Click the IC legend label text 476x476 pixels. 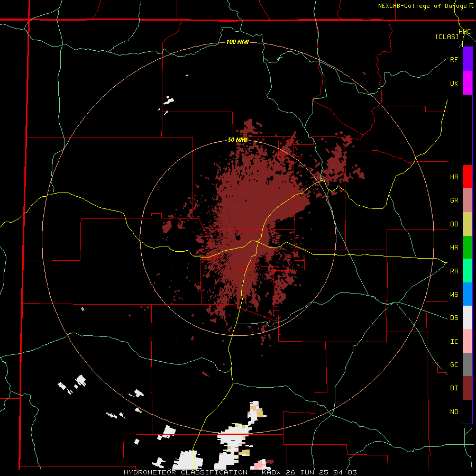(x=454, y=342)
